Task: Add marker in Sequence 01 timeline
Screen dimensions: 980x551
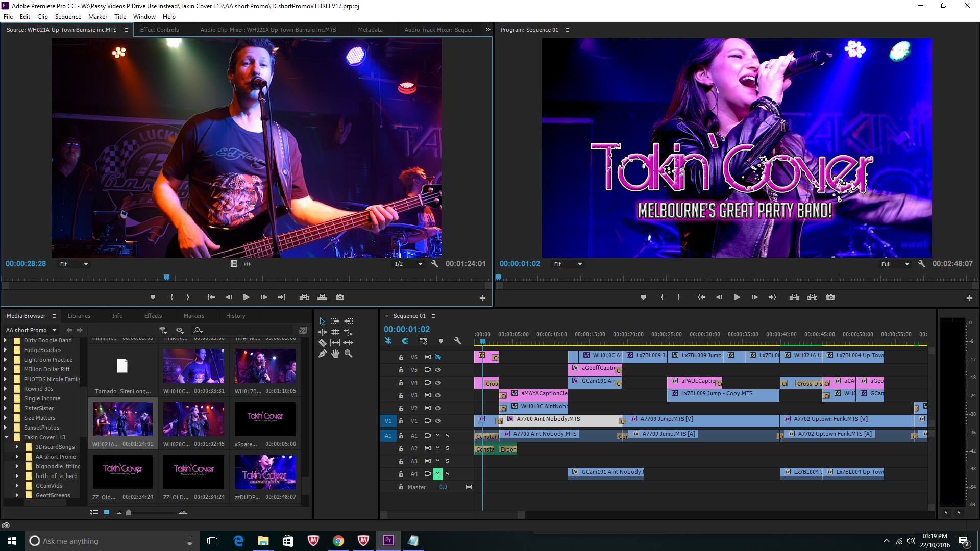Action: coord(440,341)
